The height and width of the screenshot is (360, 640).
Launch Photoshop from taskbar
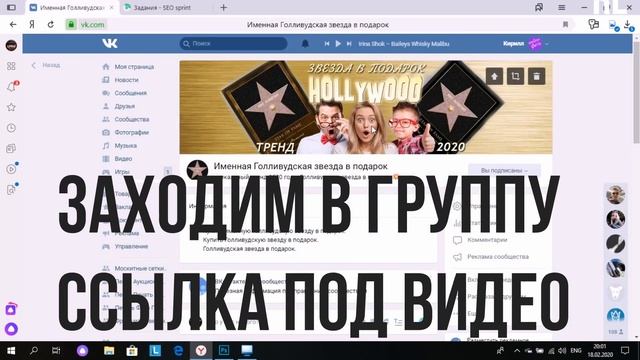click(224, 351)
